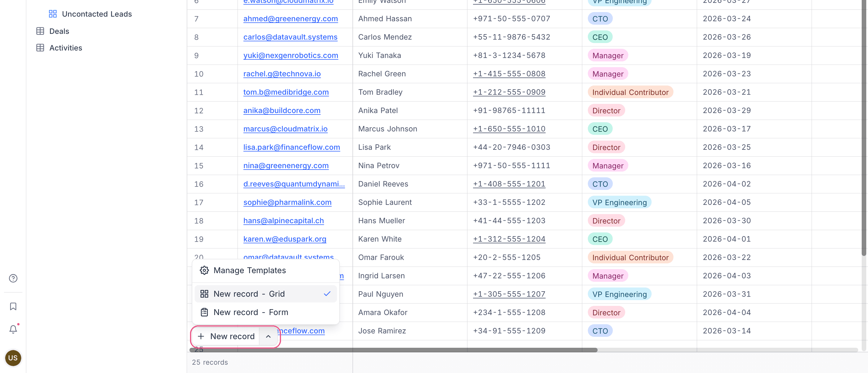Open notifications bell icon
This screenshot has width=868, height=373.
pos(13,329)
